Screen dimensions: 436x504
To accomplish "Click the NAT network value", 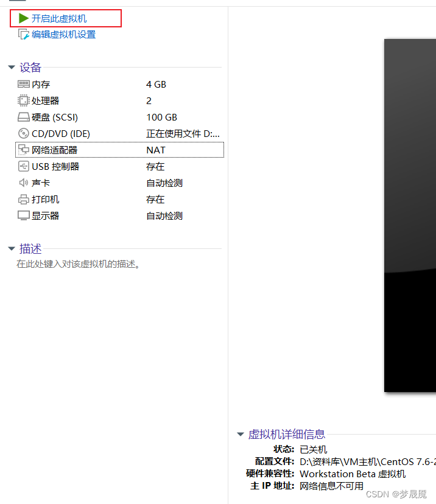I will (x=156, y=150).
